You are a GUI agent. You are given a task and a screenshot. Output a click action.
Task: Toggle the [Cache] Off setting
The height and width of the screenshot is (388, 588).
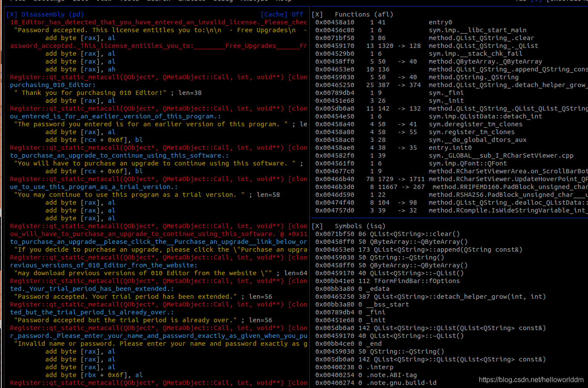(x=282, y=14)
